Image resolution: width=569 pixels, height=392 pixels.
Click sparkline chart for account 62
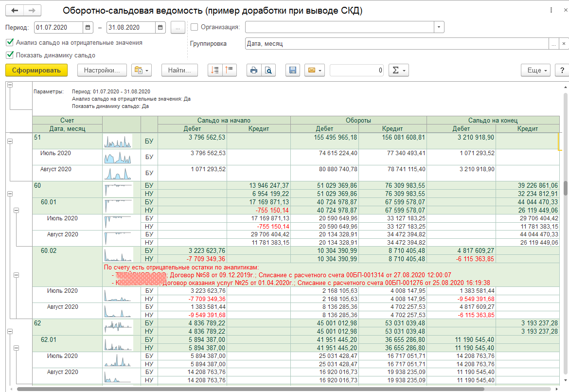[118, 327]
